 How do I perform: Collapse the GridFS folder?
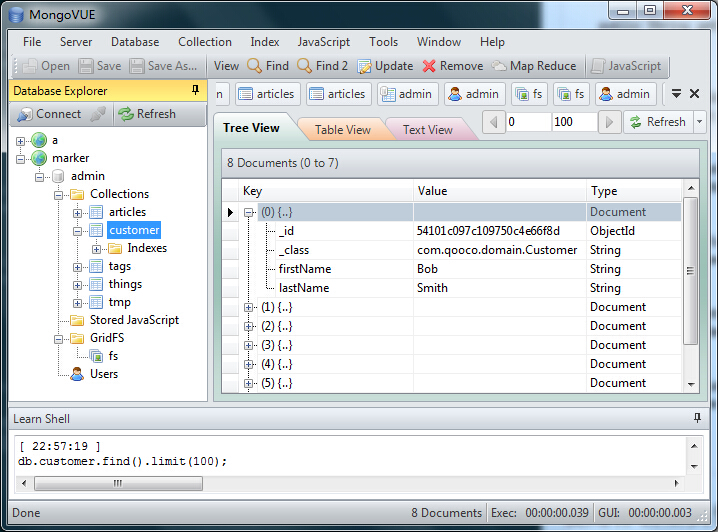pos(58,339)
